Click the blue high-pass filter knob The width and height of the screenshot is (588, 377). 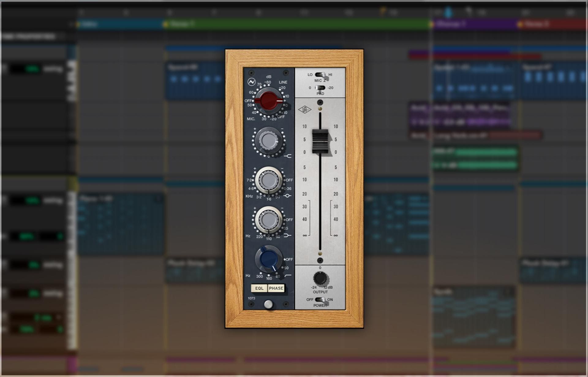coord(269,259)
